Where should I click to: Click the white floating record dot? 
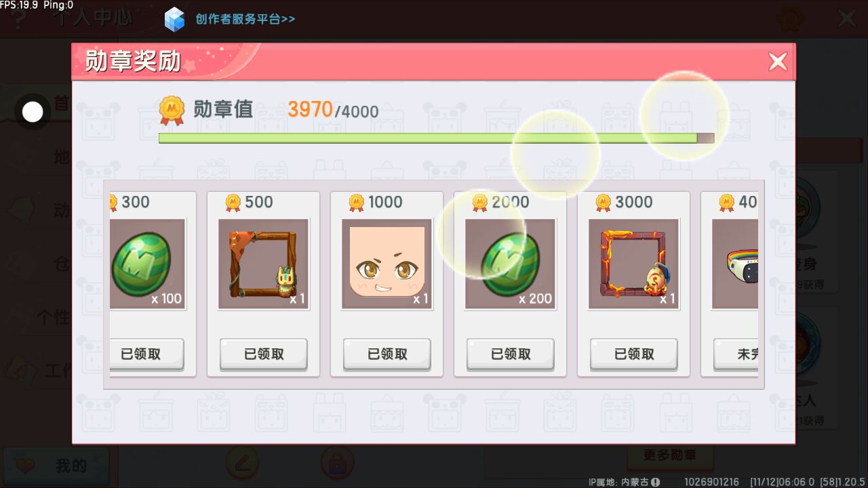33,112
